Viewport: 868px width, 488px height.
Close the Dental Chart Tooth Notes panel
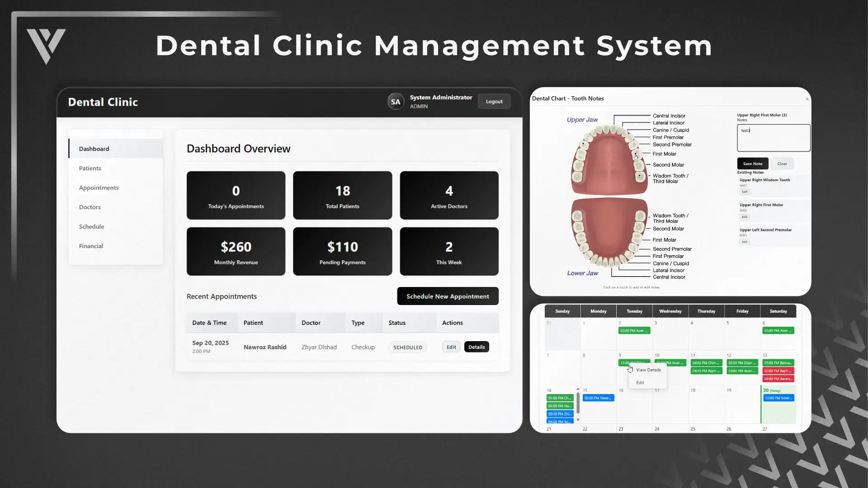tap(806, 99)
